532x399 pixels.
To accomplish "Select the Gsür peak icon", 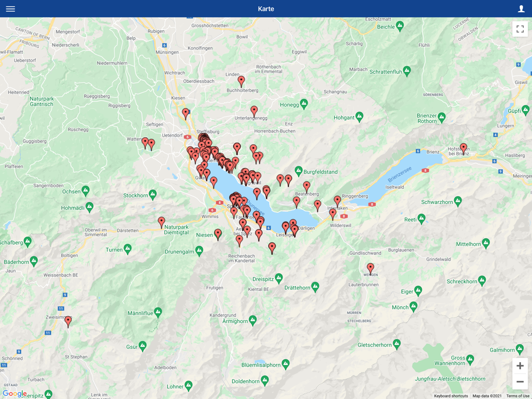I will pyautogui.click(x=143, y=346).
